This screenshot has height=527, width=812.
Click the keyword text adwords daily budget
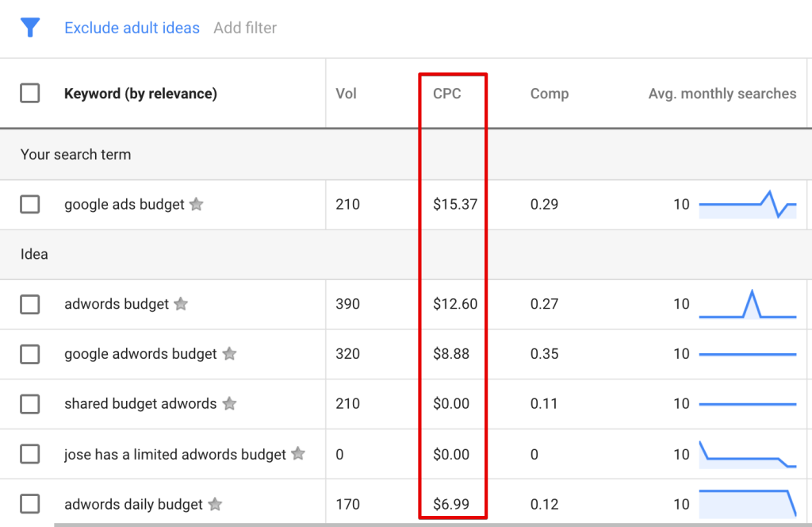[x=133, y=504]
